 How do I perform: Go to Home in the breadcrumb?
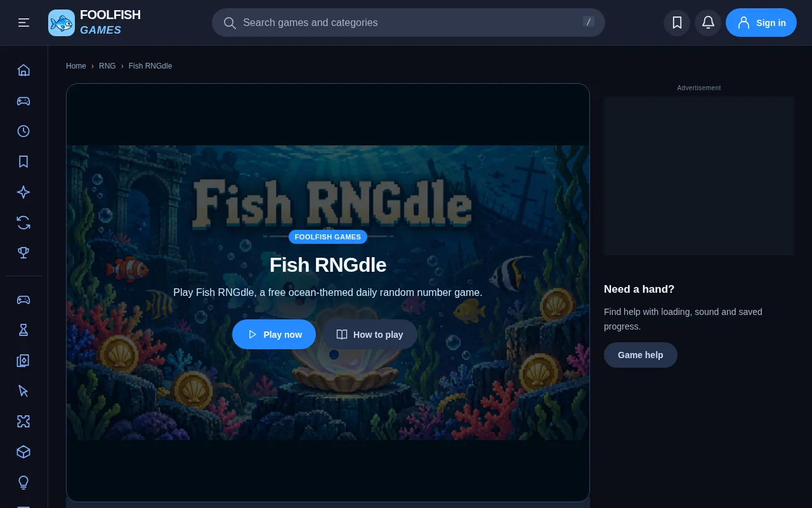click(x=76, y=66)
